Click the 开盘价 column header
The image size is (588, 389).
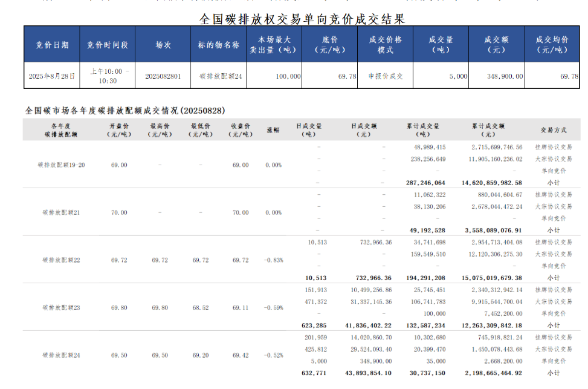[x=120, y=130]
